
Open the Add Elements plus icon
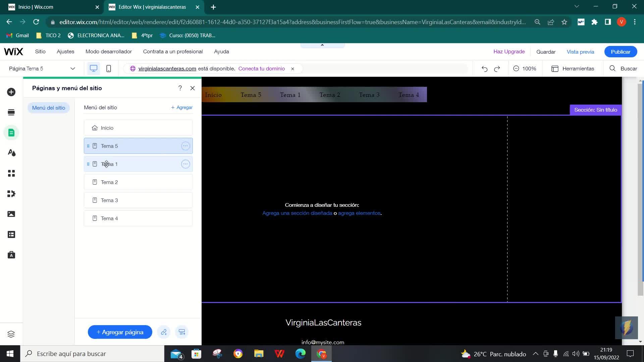pos(11,92)
